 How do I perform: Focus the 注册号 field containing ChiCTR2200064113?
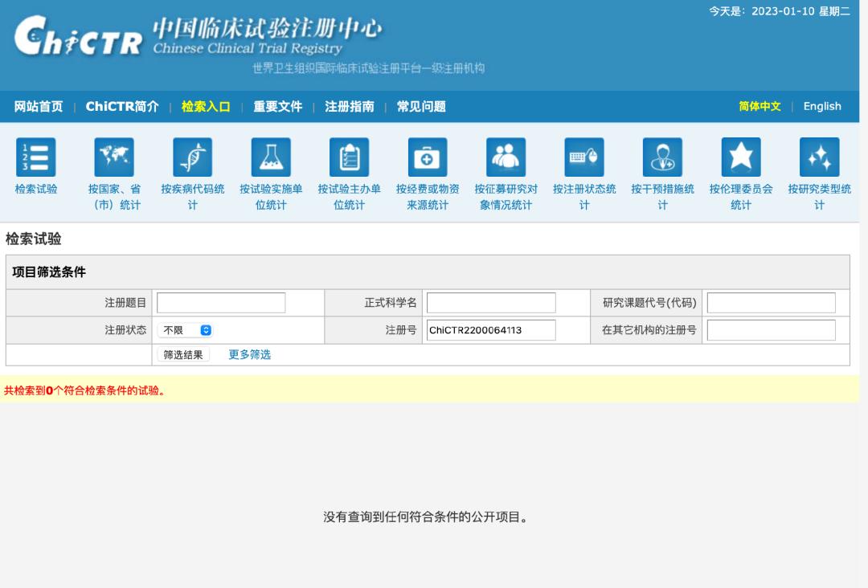491,330
